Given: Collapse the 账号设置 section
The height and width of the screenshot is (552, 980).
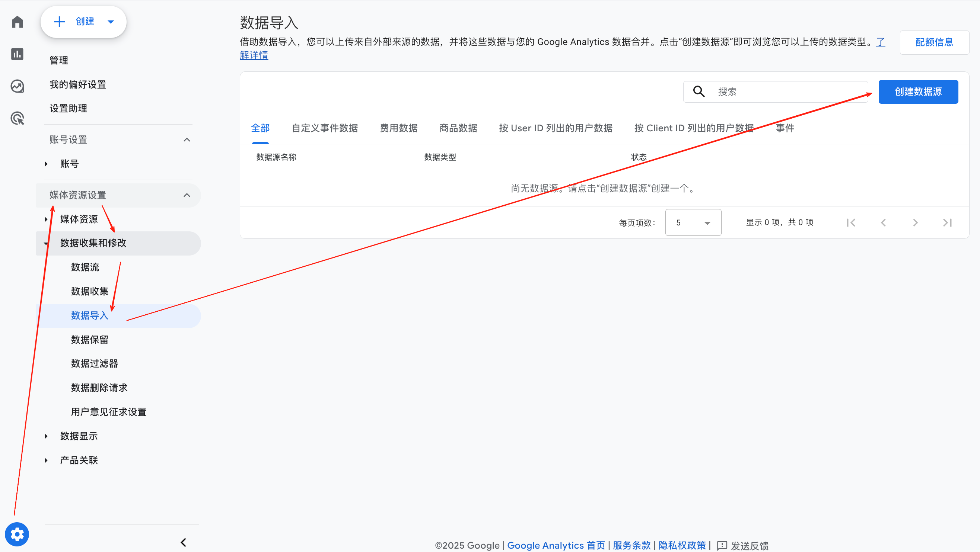Looking at the screenshot, I should point(187,139).
